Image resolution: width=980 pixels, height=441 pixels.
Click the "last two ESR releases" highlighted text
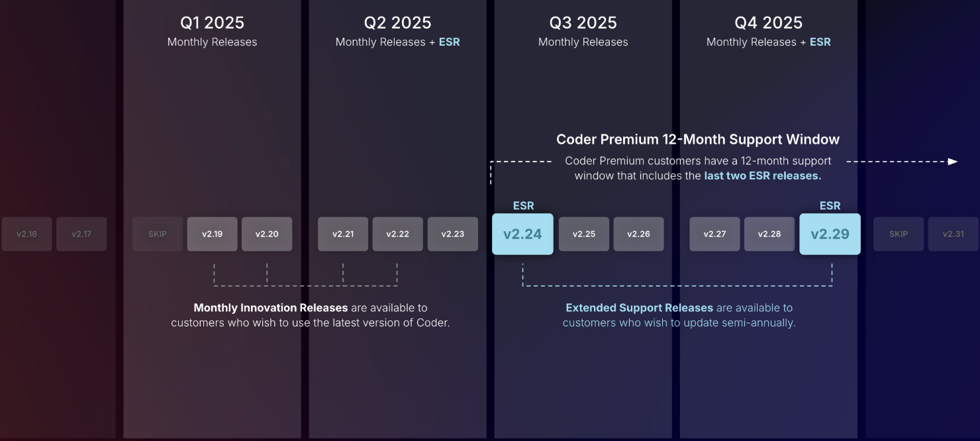click(x=762, y=176)
